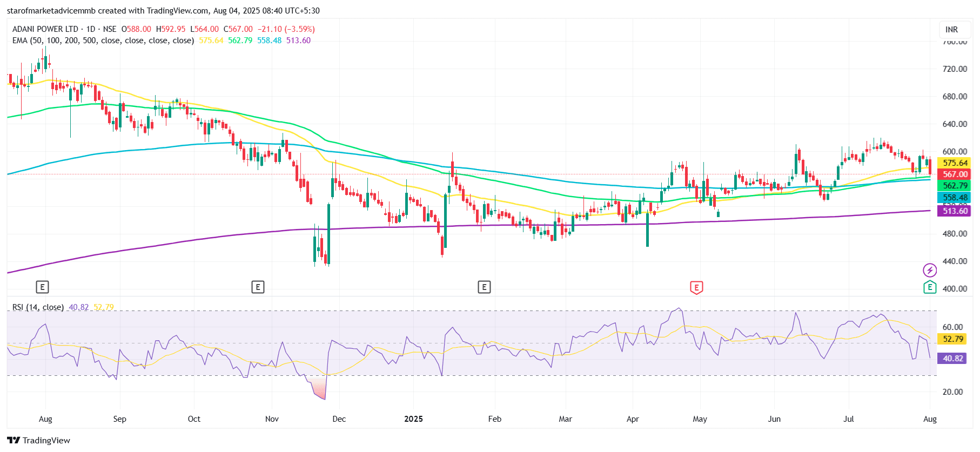Click the 720.00 price axis value
Image resolution: width=980 pixels, height=452 pixels.
pos(955,69)
